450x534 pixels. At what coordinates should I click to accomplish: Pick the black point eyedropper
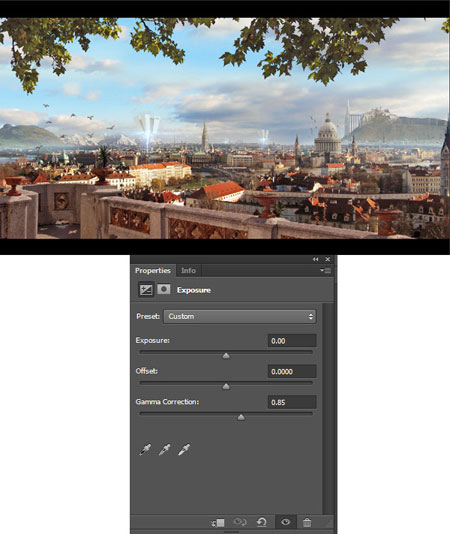click(145, 450)
